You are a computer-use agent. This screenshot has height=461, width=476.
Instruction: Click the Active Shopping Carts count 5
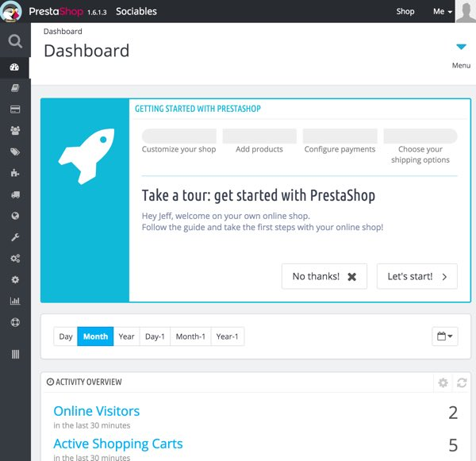tap(453, 445)
